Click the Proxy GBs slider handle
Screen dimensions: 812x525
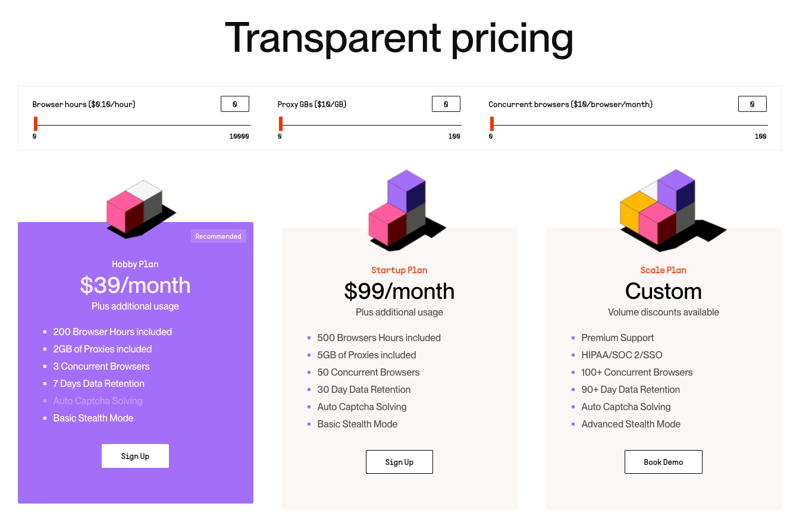(280, 123)
